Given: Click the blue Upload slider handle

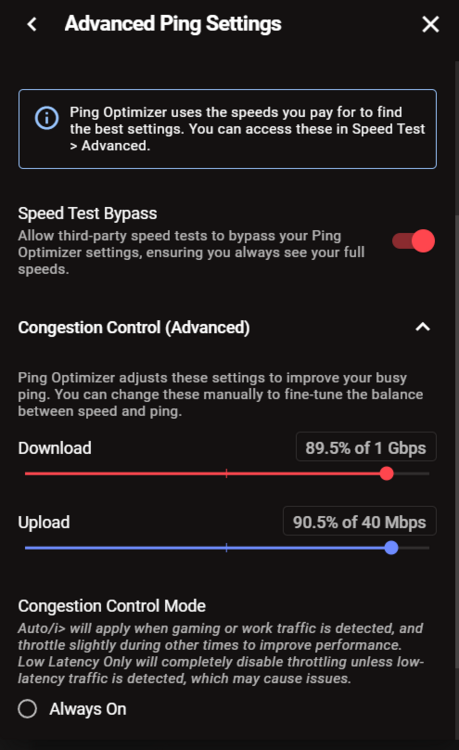Looking at the screenshot, I should point(391,548).
